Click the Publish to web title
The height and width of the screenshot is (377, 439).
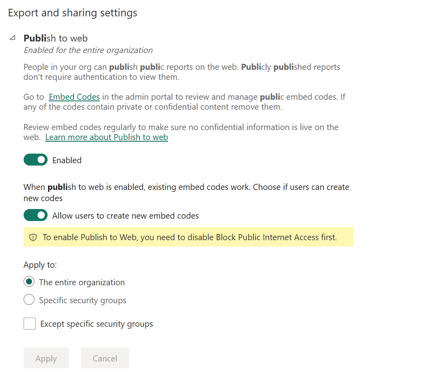pos(55,38)
